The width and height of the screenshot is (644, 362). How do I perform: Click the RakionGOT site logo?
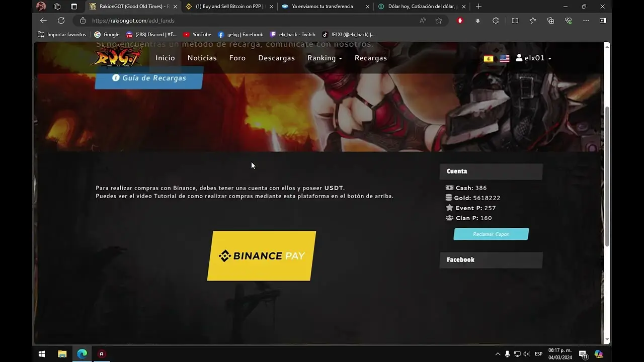pyautogui.click(x=117, y=57)
